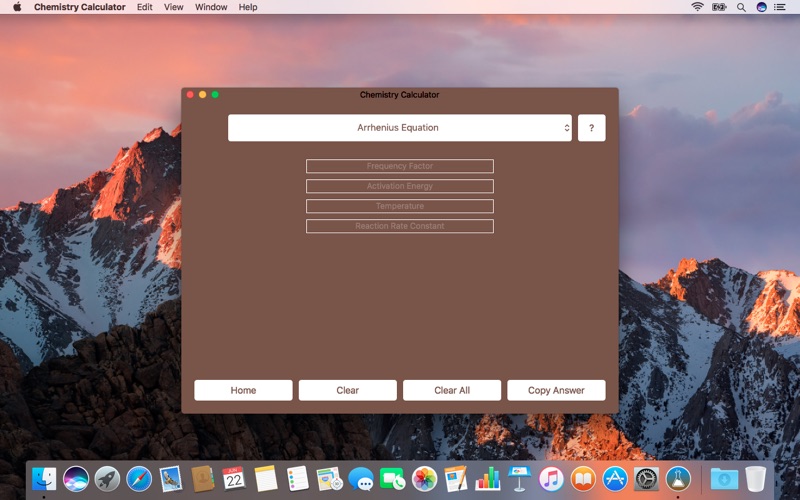Expand the Arrhenius Equation dropdown
800x500 pixels.
pyautogui.click(x=399, y=128)
